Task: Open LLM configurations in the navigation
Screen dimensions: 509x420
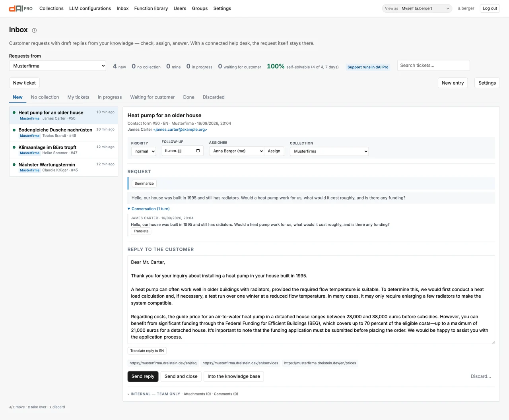Action: pyautogui.click(x=90, y=8)
